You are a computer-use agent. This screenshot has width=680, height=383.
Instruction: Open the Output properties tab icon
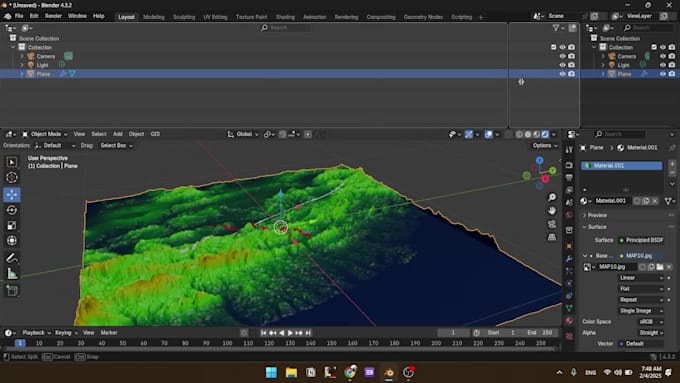(569, 177)
